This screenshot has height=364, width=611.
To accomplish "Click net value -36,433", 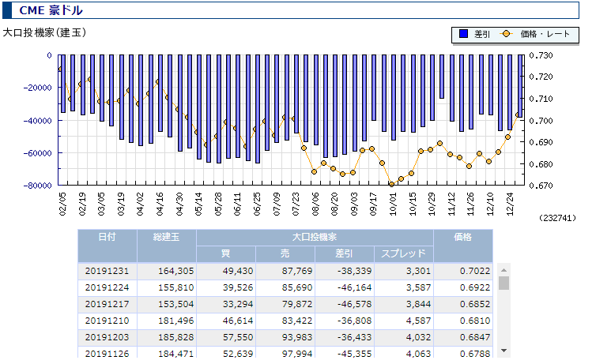I will [355, 337].
